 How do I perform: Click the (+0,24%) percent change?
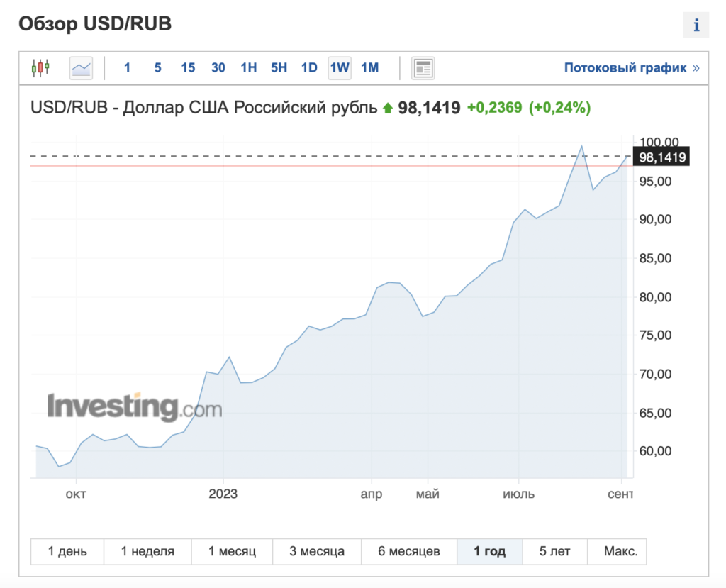coord(560,108)
